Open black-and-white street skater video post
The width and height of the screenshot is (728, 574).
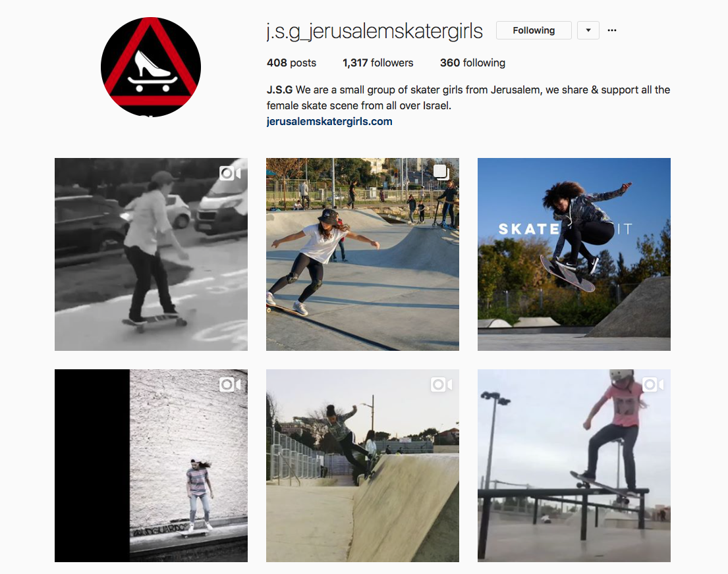pos(151,254)
